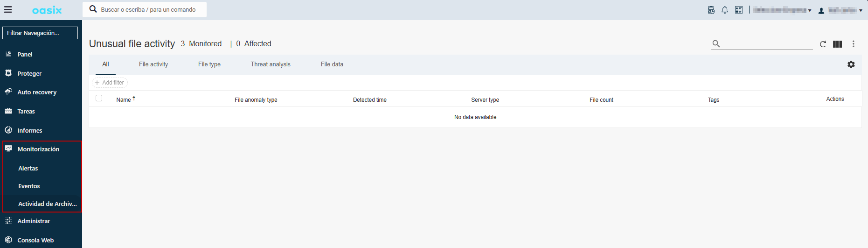Click the hamburger menu icon

8,10
